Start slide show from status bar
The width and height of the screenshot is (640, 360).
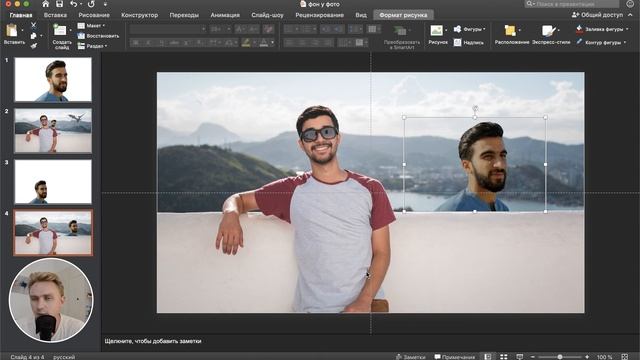(x=520, y=357)
